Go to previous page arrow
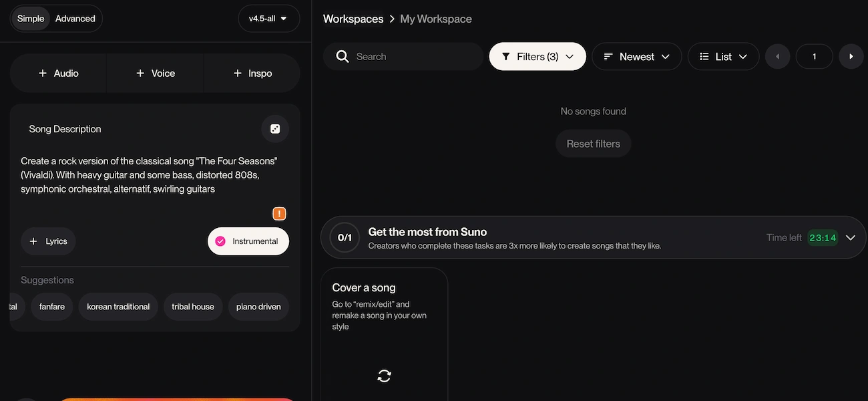Viewport: 868px width, 401px height. pyautogui.click(x=777, y=57)
